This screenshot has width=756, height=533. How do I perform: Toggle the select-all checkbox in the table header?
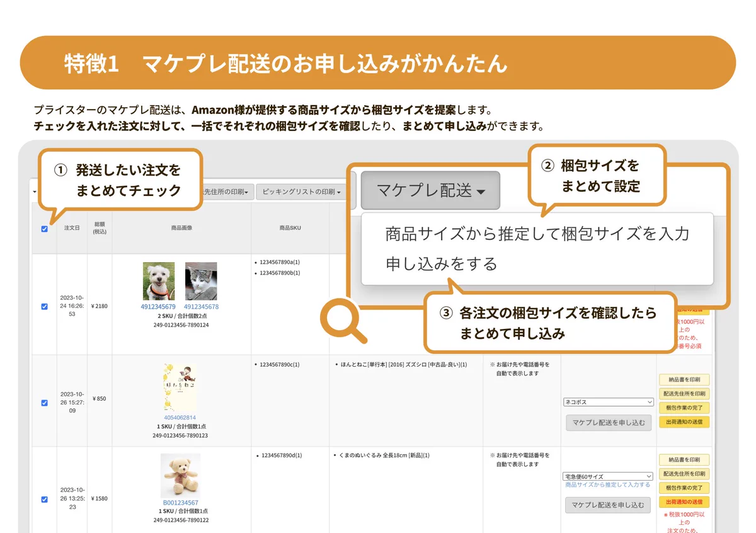click(44, 229)
